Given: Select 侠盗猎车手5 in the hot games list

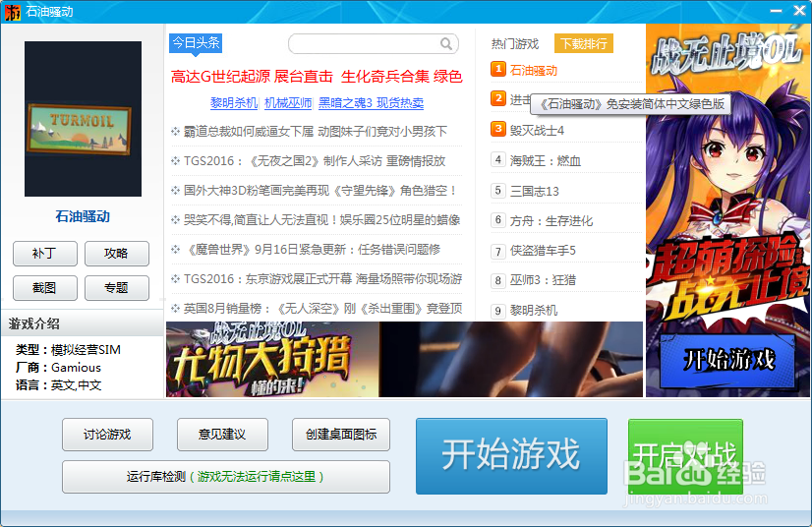Looking at the screenshot, I should pos(543,251).
